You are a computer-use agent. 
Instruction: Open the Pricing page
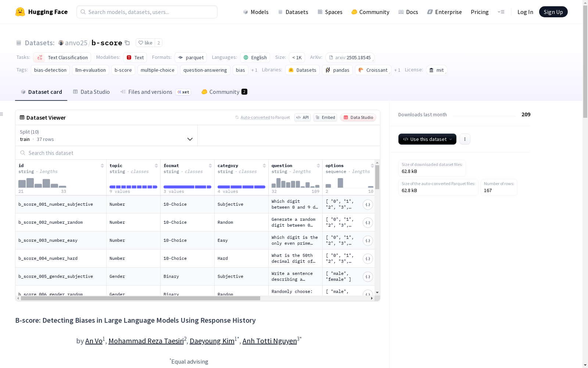tap(480, 12)
